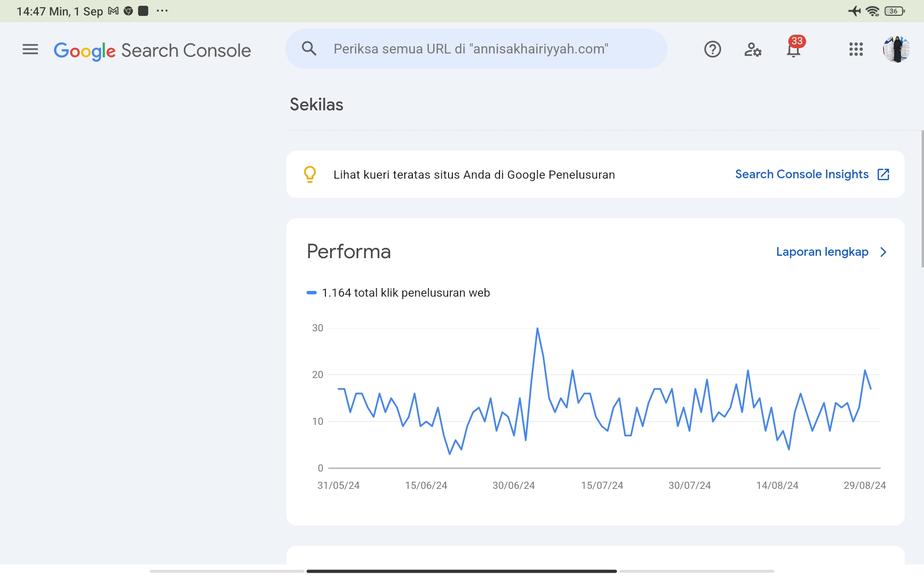This screenshot has width=924, height=578.
Task: Tap the Wi-Fi status icon
Action: point(873,11)
